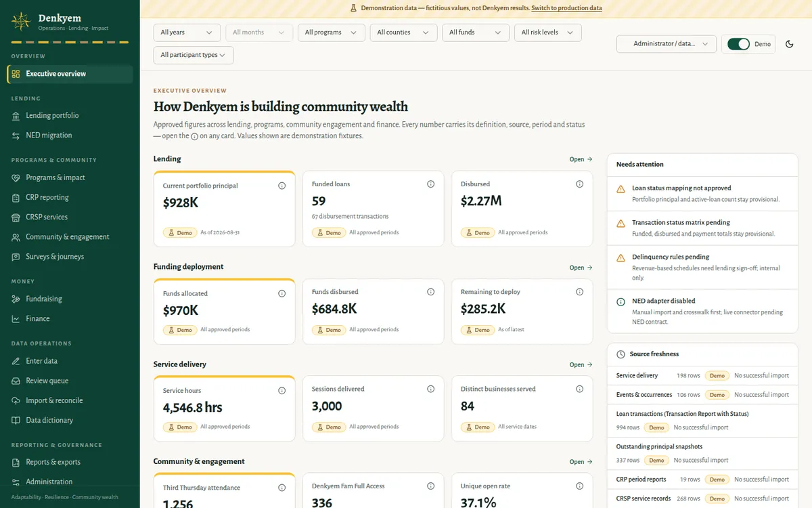Open Surveys & journeys page
This screenshot has height=508, width=812.
[x=70, y=257]
